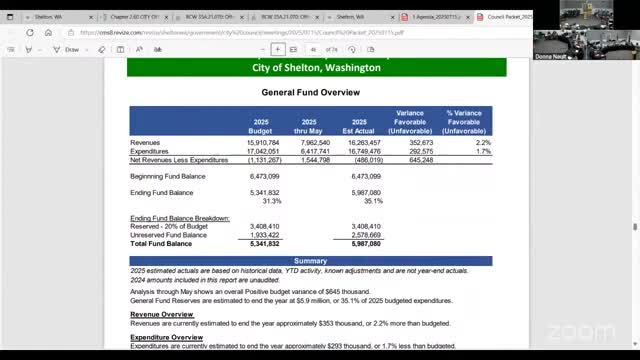640x360 pixels.
Task: Toggle two-page view layout
Action: [120, 50]
